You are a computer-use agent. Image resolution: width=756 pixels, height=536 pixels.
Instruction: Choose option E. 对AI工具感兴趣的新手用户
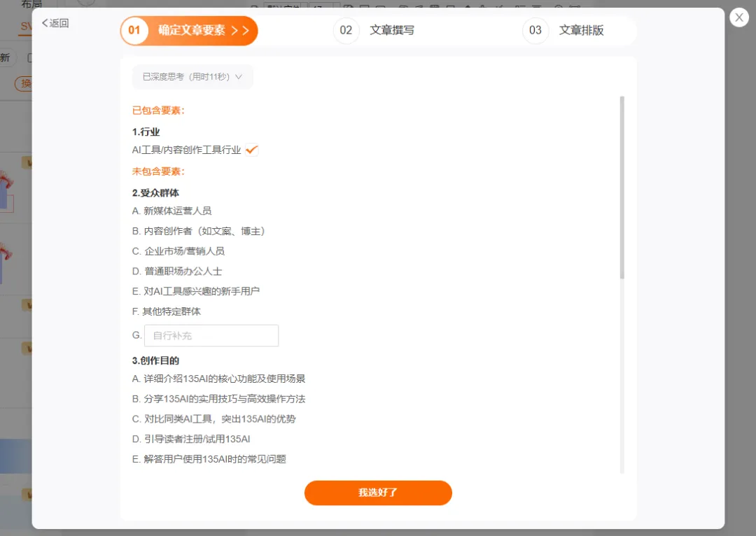196,291
